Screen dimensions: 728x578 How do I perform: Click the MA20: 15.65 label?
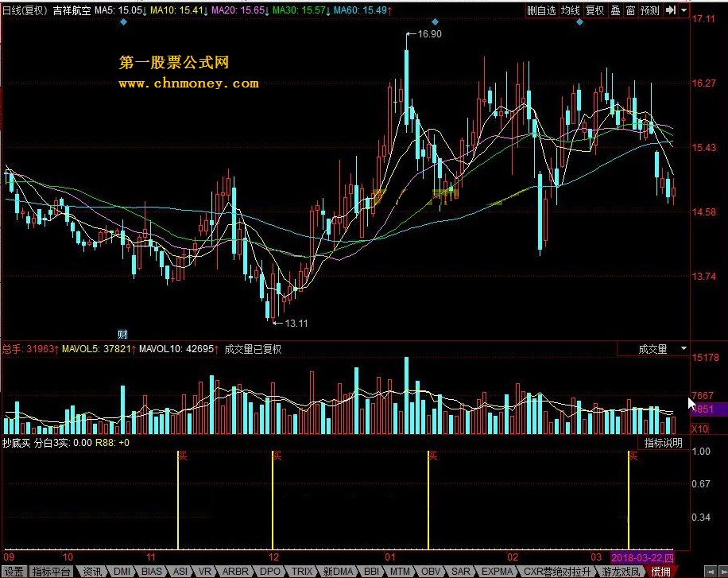coord(238,10)
